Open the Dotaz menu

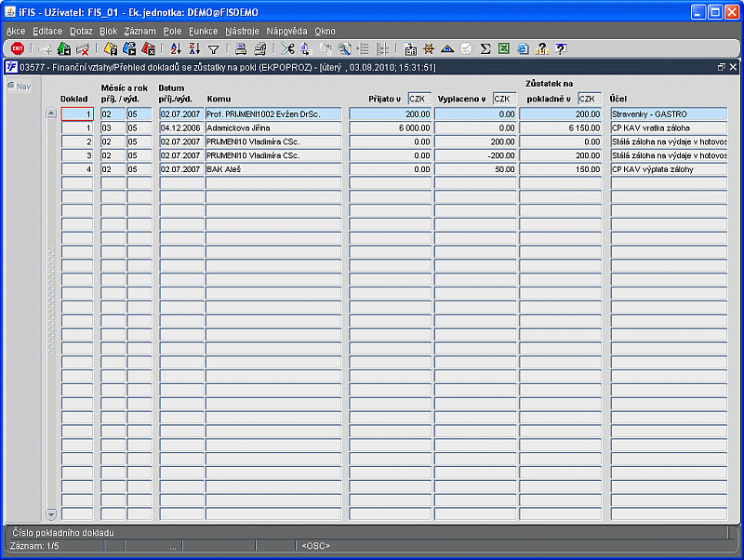coord(81,31)
